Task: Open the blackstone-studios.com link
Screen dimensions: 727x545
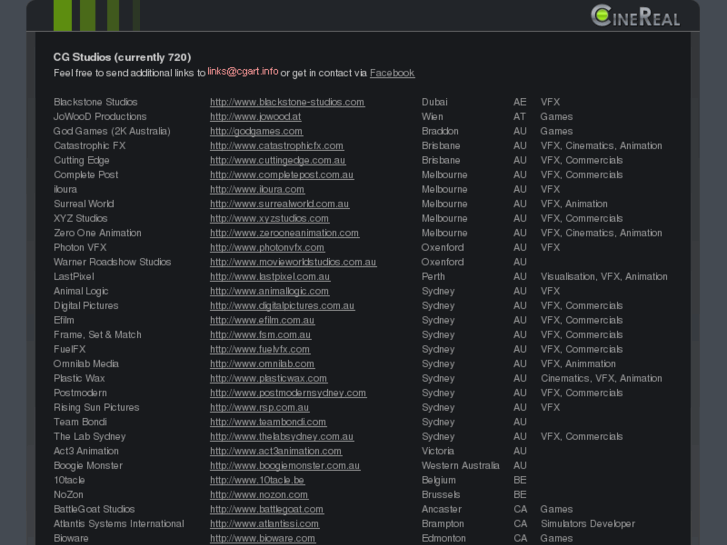Action: [x=287, y=102]
